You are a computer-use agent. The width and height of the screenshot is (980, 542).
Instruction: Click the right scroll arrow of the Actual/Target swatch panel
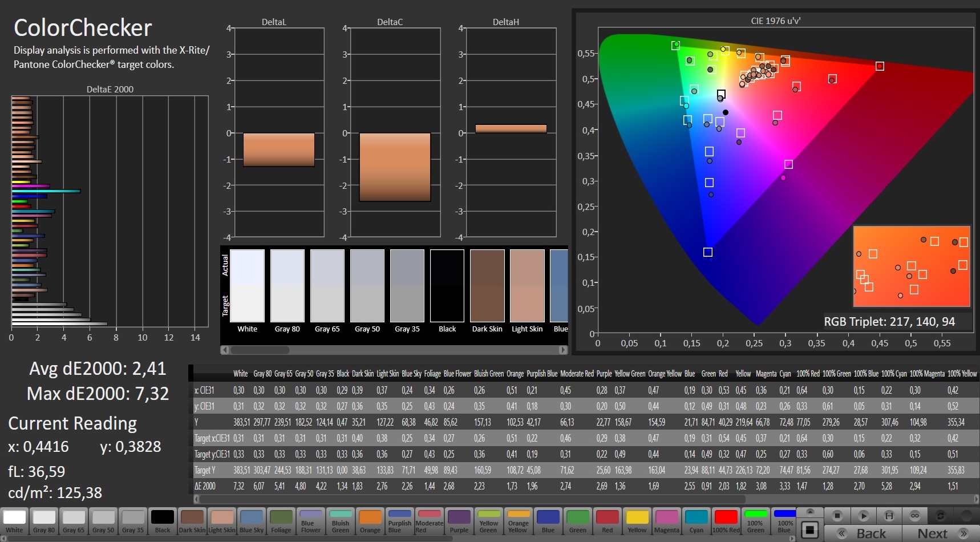click(x=564, y=350)
